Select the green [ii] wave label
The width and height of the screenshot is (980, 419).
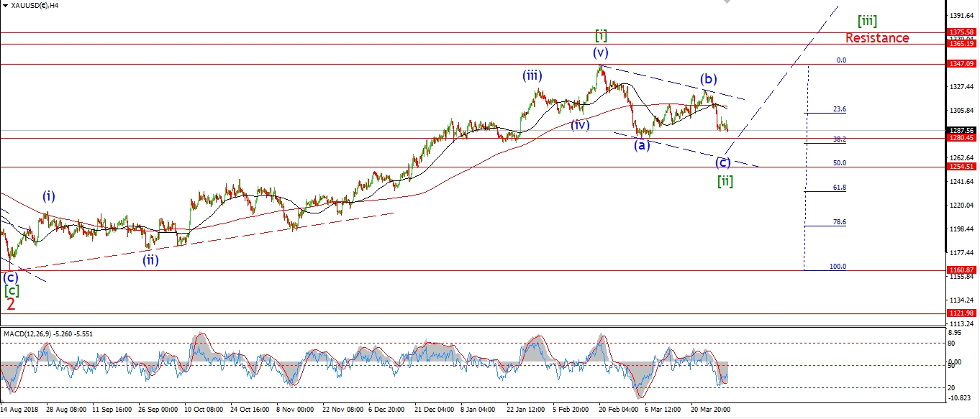725,180
